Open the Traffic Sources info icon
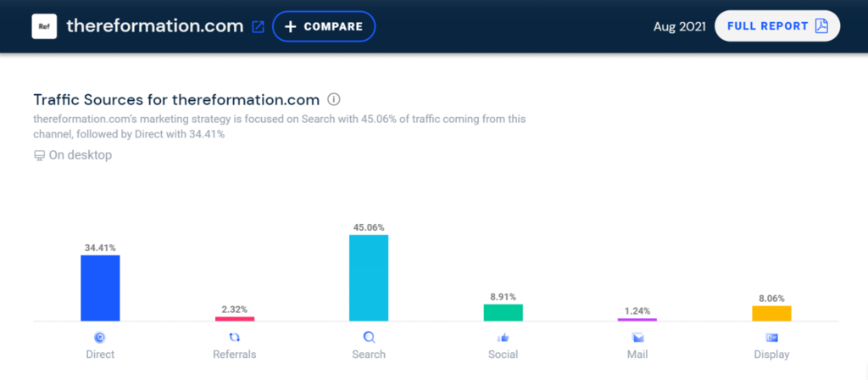The image size is (868, 380). (334, 100)
